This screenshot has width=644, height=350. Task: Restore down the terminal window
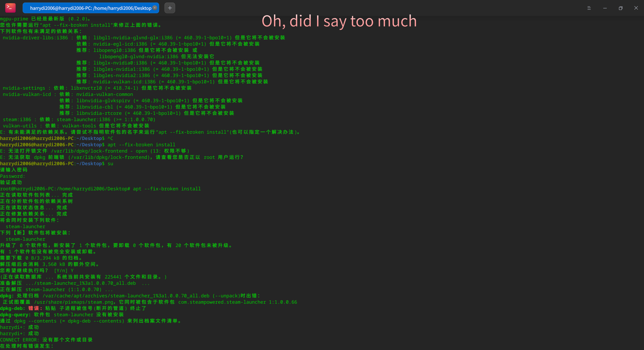click(621, 8)
